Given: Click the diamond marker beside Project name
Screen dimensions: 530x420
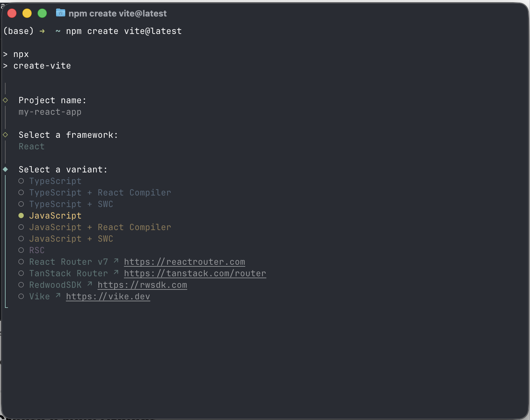Looking at the screenshot, I should click(5, 100).
